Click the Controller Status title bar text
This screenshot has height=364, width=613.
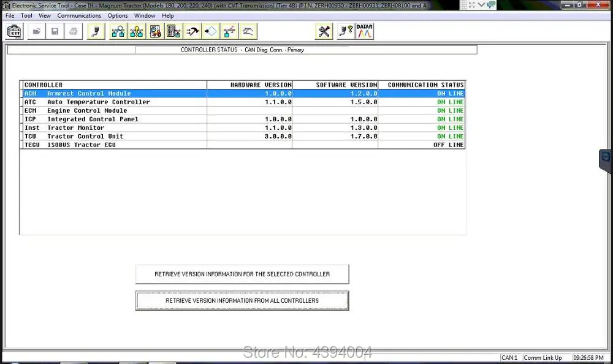click(x=242, y=50)
